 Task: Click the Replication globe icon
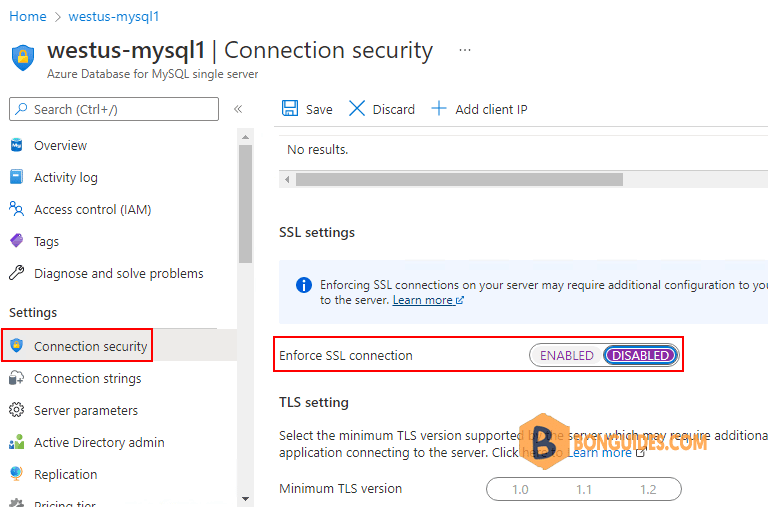[17, 474]
